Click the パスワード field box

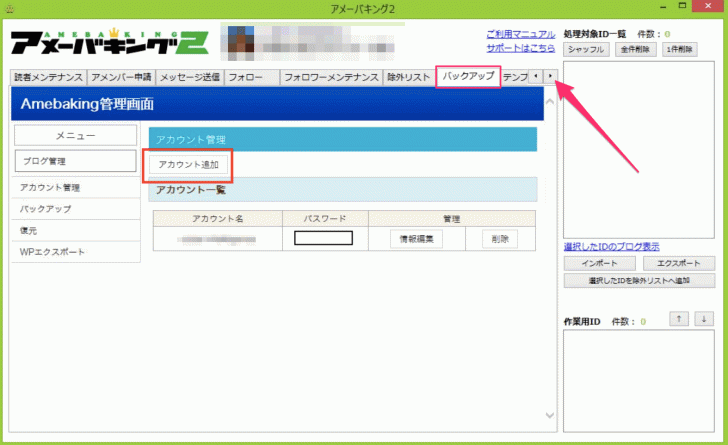(x=324, y=238)
